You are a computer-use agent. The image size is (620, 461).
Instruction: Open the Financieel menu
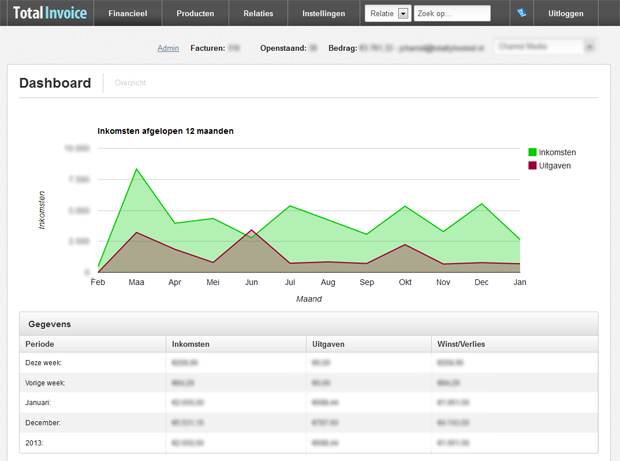tap(128, 13)
